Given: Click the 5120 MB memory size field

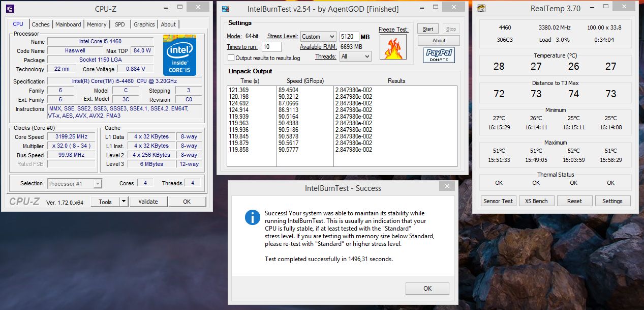Looking at the screenshot, I should click(x=349, y=37).
